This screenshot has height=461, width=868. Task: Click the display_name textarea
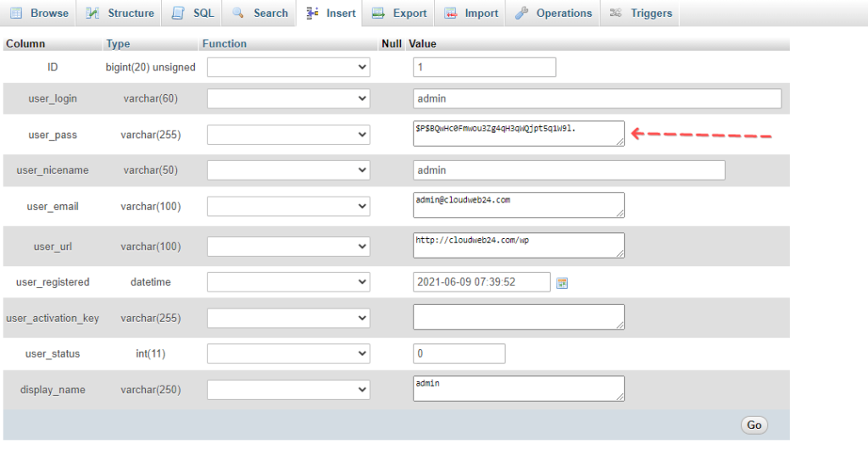[519, 388]
